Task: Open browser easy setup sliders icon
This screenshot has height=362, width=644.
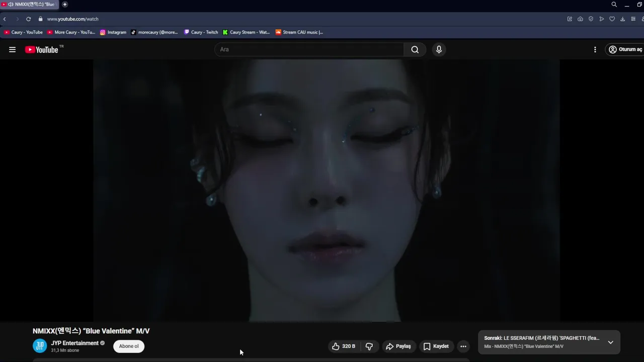Action: coord(633,19)
